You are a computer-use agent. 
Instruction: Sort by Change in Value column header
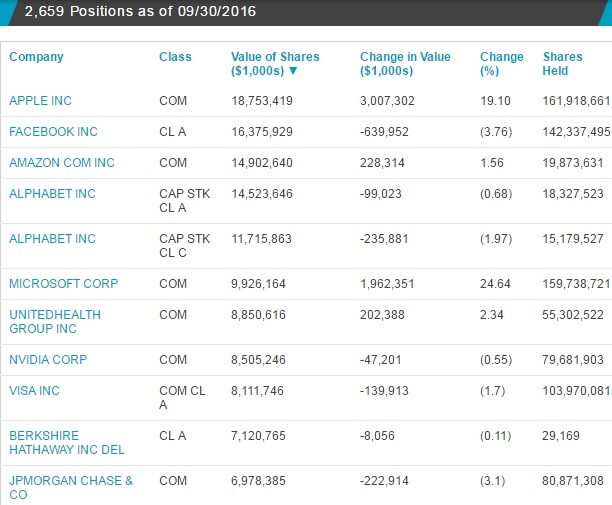click(x=405, y=64)
